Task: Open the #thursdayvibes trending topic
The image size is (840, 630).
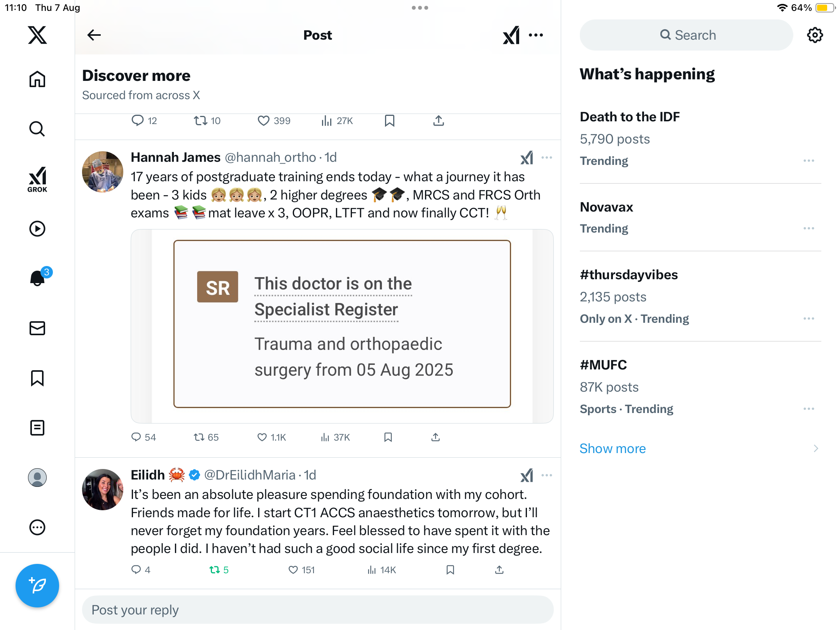Action: pos(628,275)
